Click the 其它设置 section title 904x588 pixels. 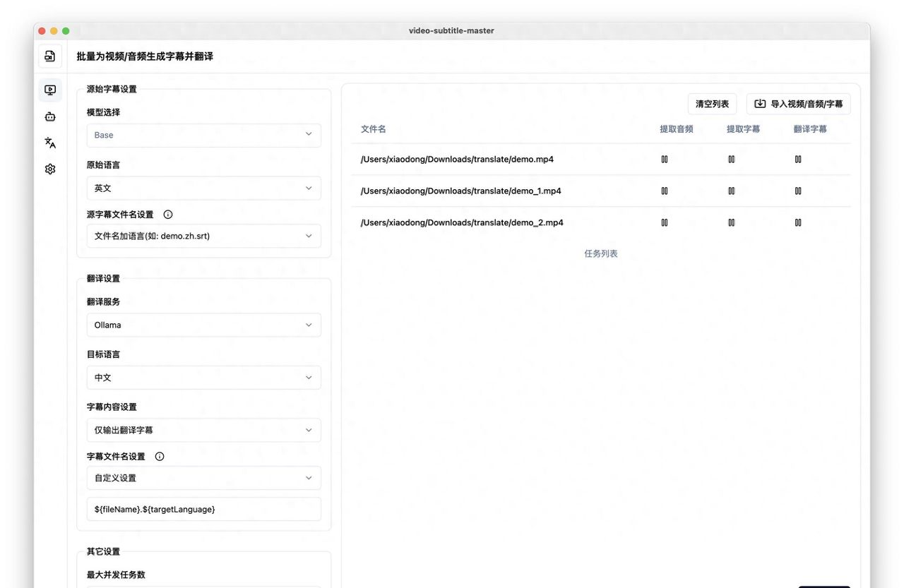click(x=103, y=551)
